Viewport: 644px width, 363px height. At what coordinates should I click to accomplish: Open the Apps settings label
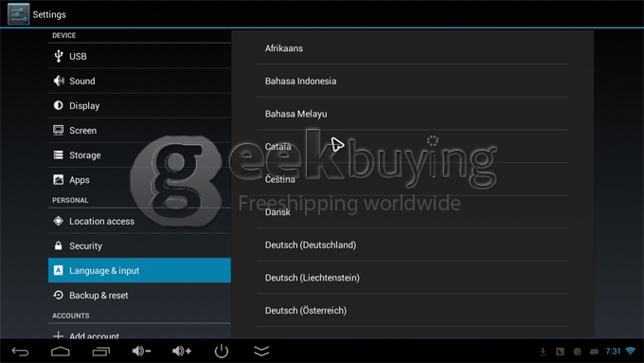(80, 180)
